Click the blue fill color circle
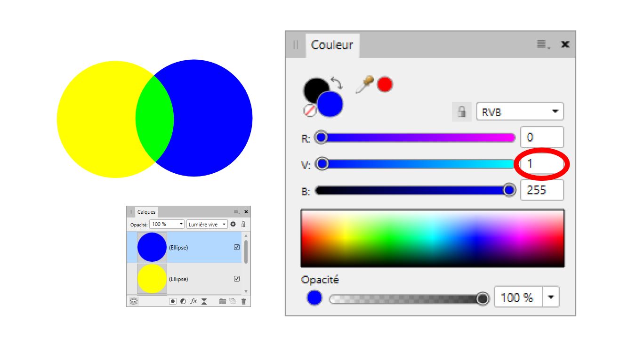 tap(330, 104)
